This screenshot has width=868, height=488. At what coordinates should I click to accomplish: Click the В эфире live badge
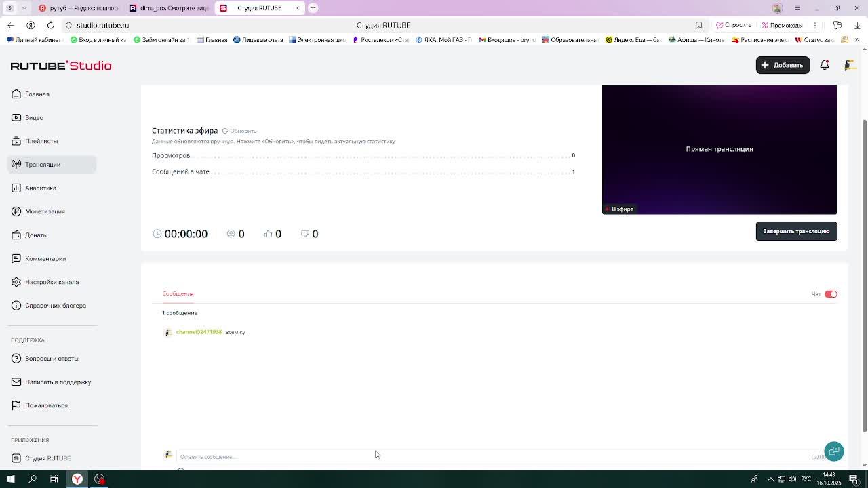tap(620, 209)
